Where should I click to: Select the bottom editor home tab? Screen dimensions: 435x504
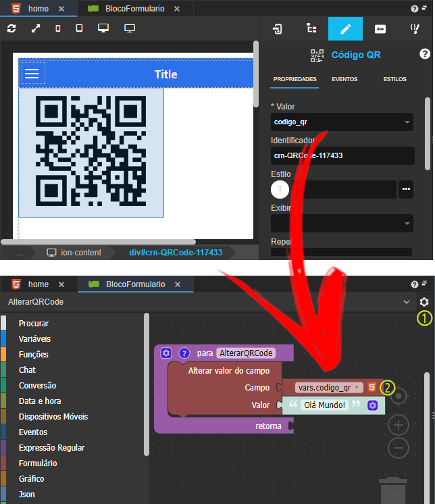tap(39, 284)
